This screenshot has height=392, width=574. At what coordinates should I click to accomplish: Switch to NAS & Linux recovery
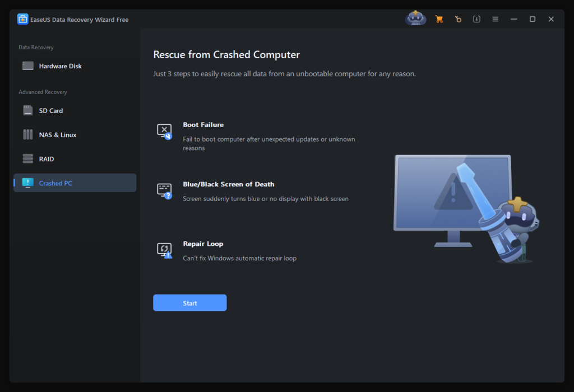75,134
